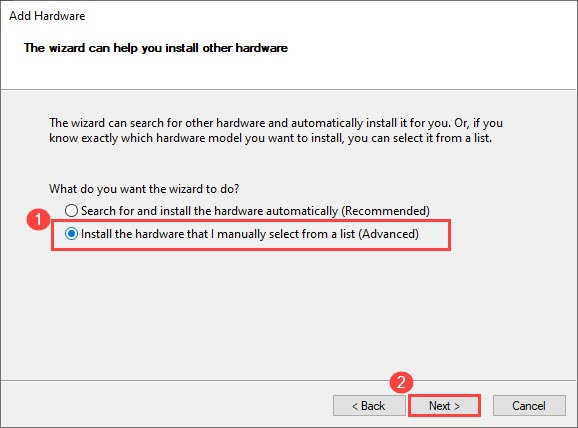Click the left arrow symbol on Back
The width and height of the screenshot is (578, 428).
[x=355, y=406]
